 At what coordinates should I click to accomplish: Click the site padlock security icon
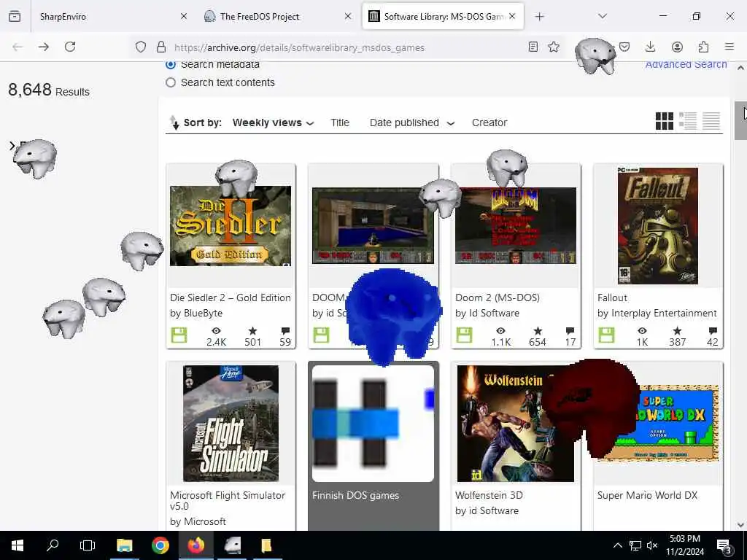[161, 47]
